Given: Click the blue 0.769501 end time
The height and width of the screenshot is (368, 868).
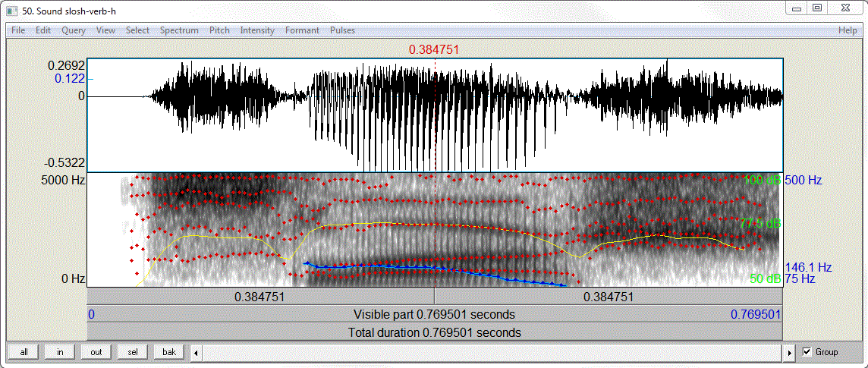Looking at the screenshot, I should 756,315.
